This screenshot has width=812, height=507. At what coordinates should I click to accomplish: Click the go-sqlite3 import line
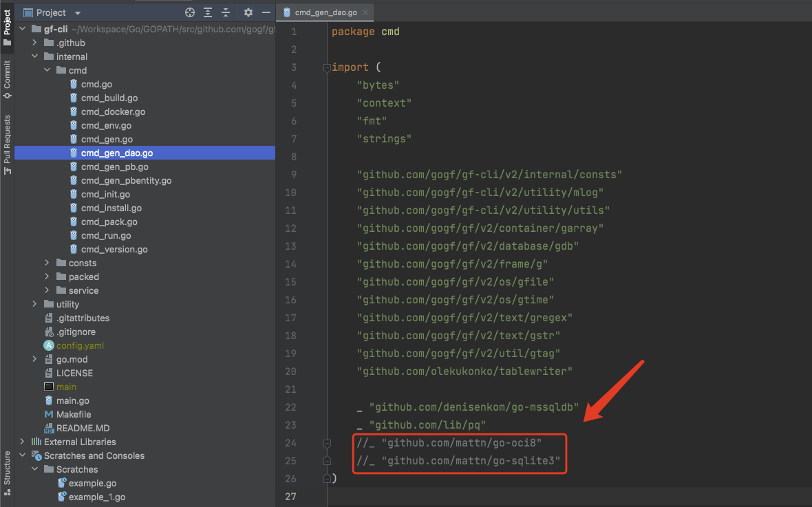(471, 461)
